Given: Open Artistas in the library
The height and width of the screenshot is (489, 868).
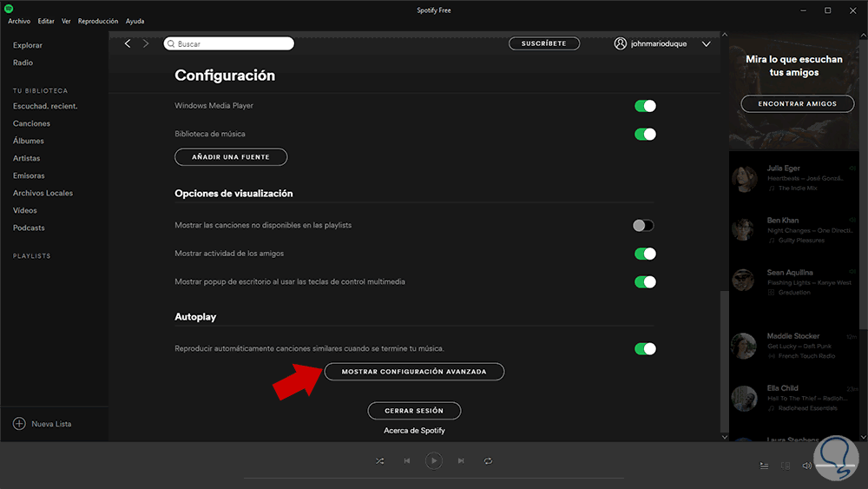Looking at the screenshot, I should 27,158.
